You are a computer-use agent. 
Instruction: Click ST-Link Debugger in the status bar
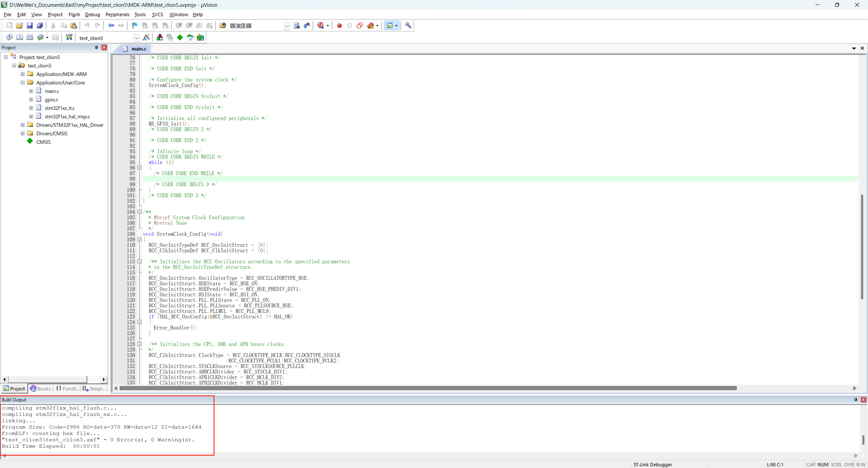(652, 464)
